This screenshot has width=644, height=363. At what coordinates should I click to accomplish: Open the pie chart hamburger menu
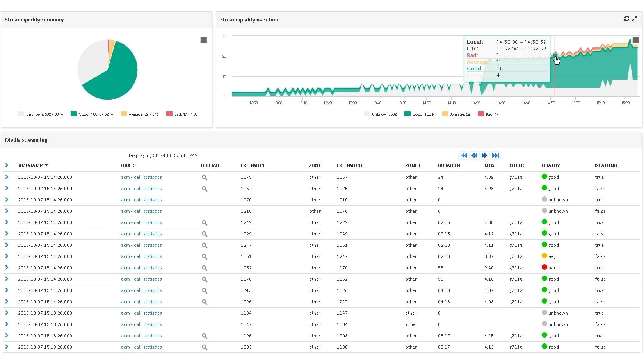tap(203, 40)
